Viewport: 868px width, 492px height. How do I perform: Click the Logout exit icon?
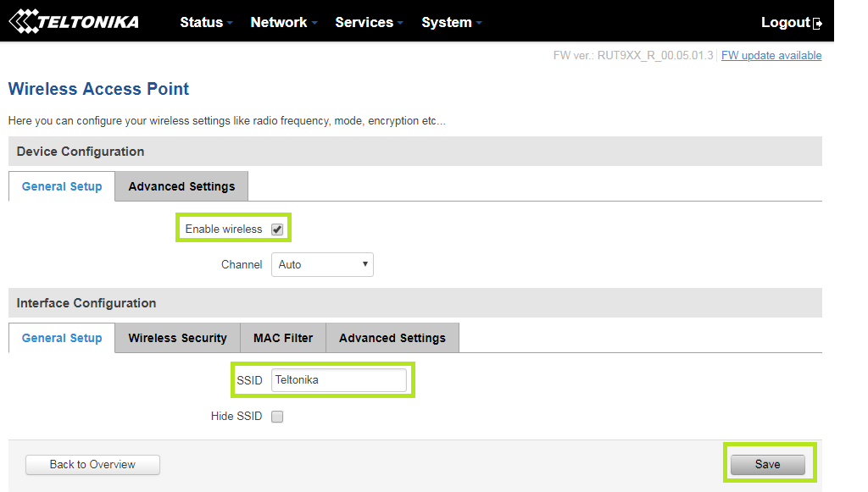(817, 24)
